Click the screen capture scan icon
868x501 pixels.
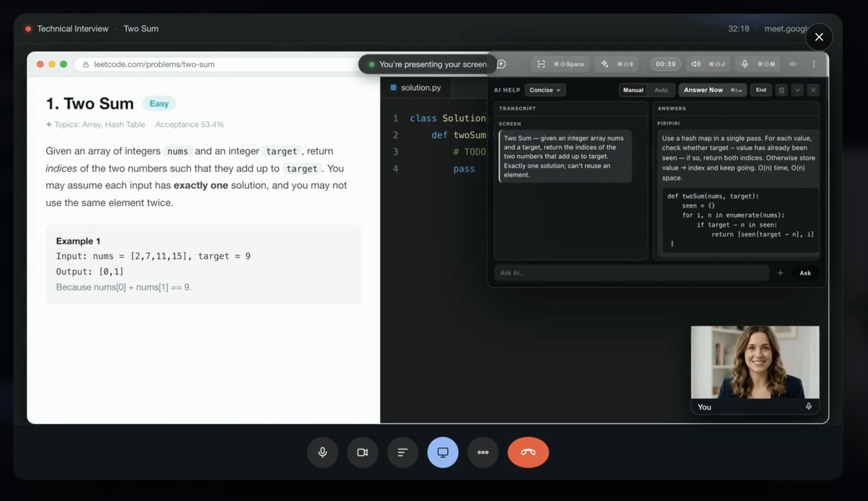(x=541, y=64)
